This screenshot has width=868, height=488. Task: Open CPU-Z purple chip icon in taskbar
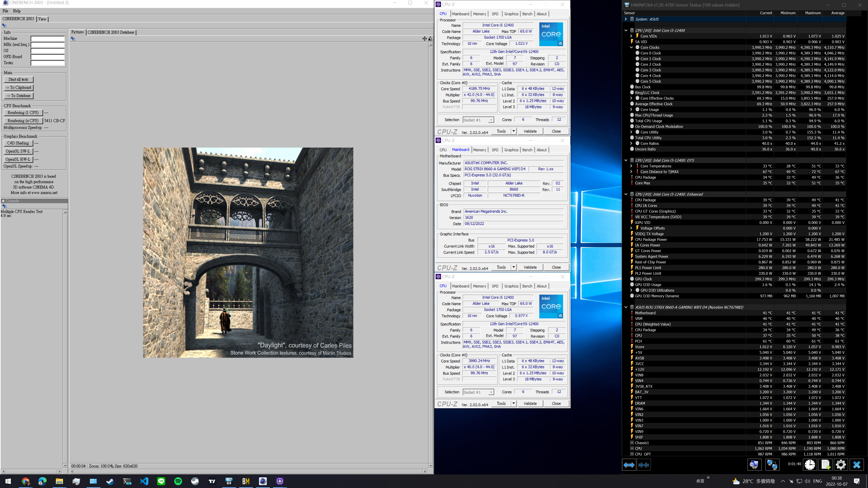280,481
